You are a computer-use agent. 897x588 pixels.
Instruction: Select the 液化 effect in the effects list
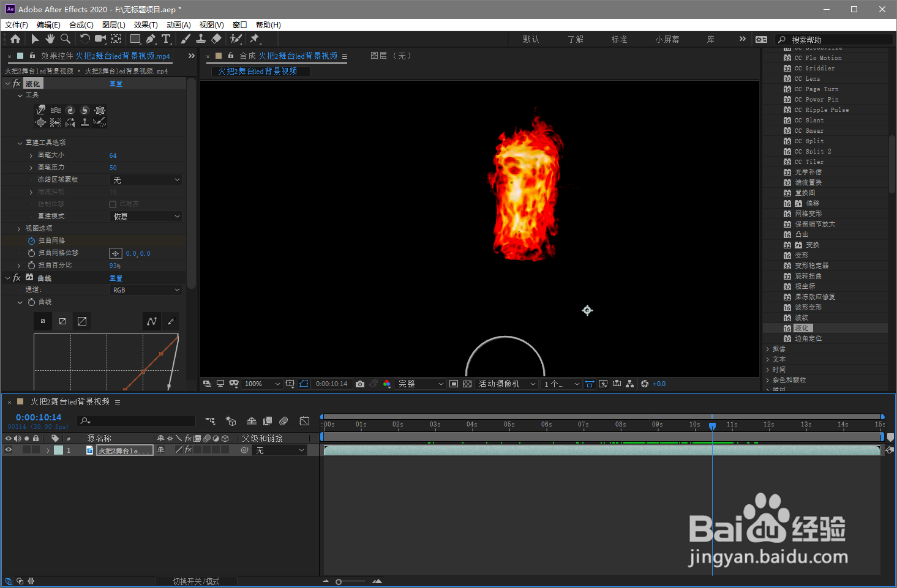[801, 328]
